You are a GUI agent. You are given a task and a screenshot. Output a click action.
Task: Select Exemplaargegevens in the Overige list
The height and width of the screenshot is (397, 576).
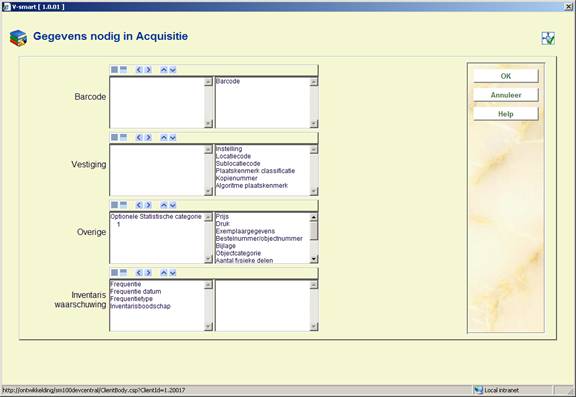click(245, 231)
